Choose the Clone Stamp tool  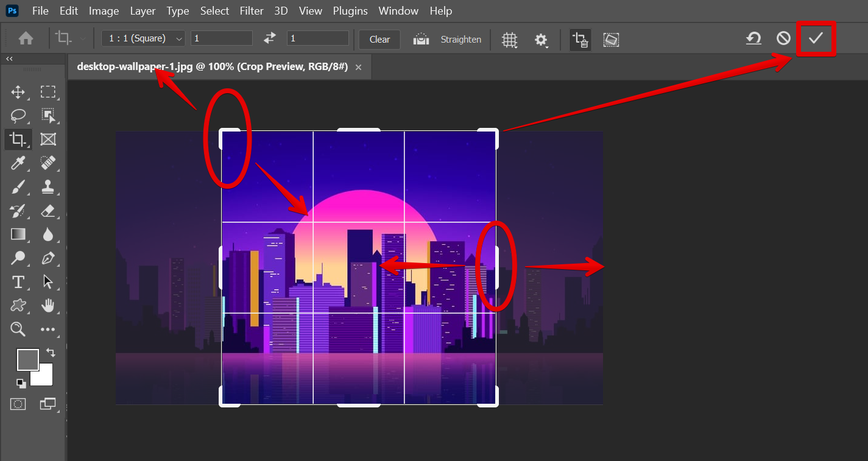[48, 187]
